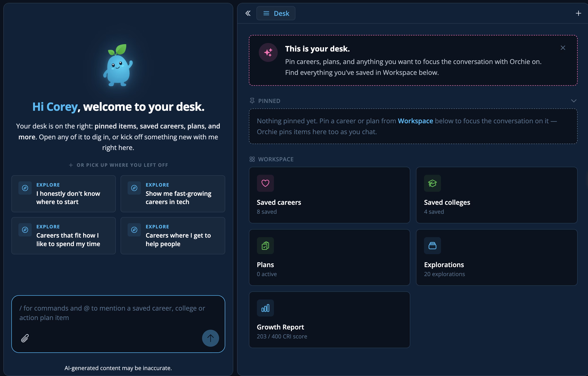Click the plus icon to add tab

pyautogui.click(x=578, y=13)
